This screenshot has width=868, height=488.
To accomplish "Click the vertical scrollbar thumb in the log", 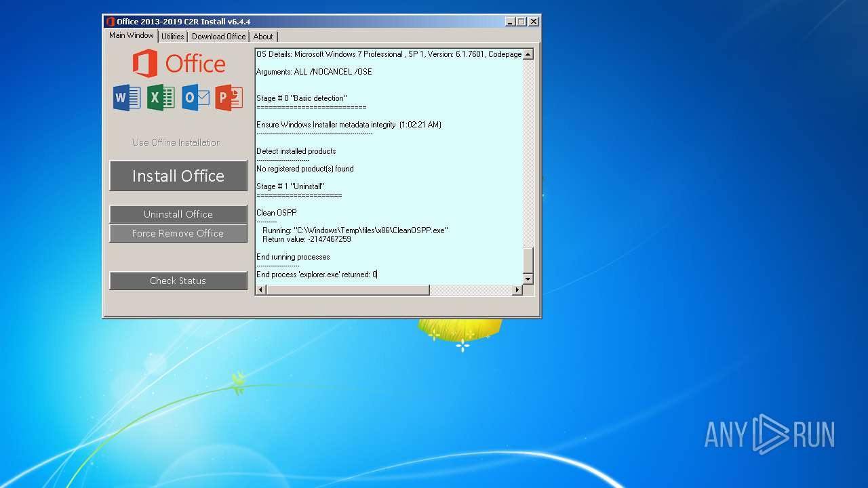I will [528, 260].
